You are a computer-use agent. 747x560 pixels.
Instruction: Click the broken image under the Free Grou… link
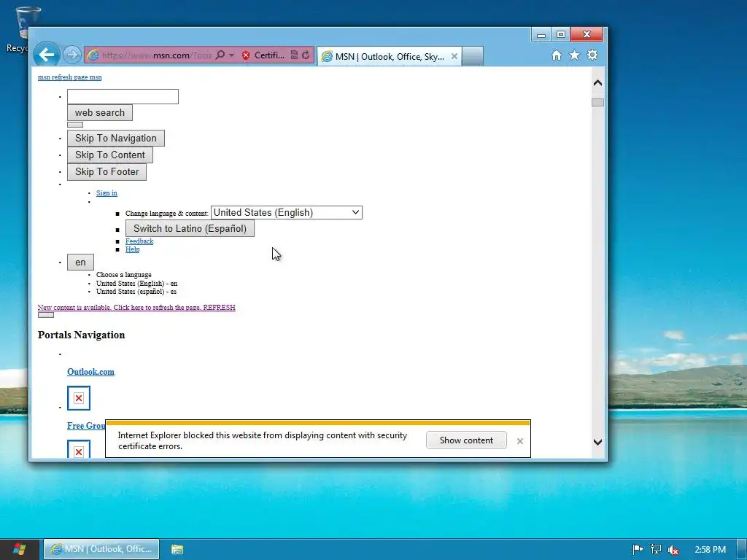click(x=79, y=449)
